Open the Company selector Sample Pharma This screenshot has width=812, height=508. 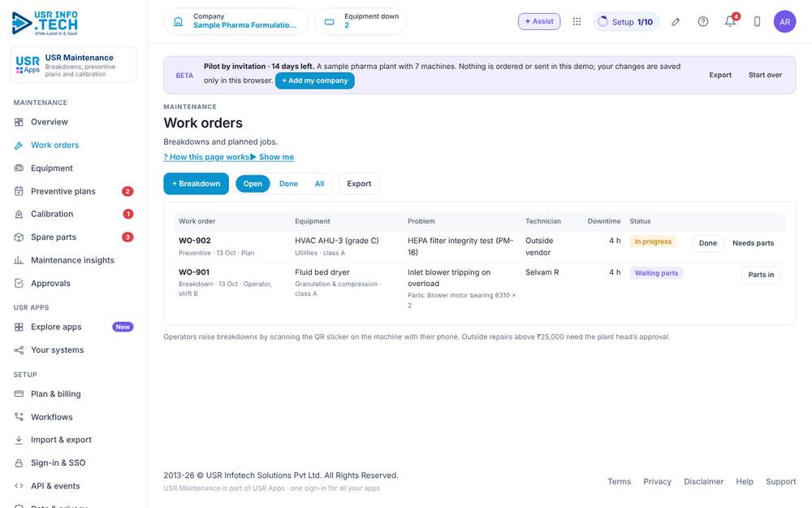(236, 21)
